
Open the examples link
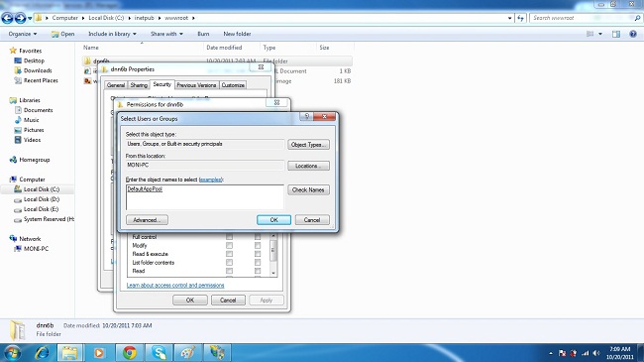210,180
